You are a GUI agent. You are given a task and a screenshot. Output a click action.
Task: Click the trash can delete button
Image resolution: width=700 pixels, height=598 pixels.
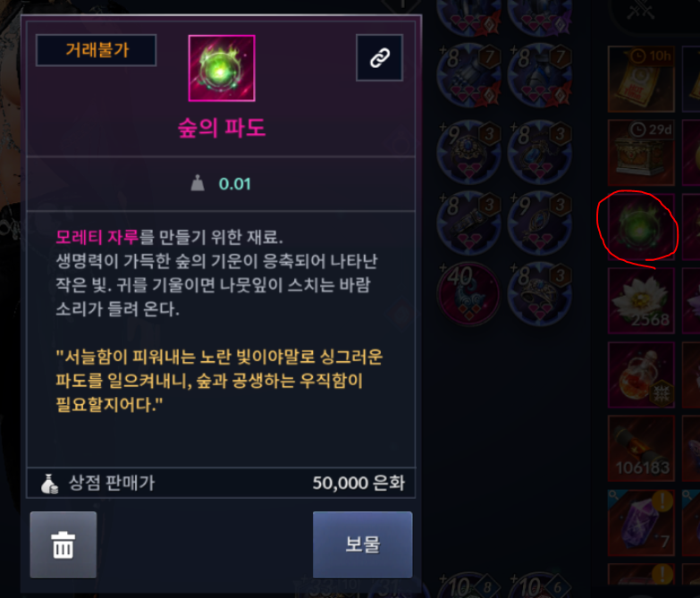[x=63, y=545]
